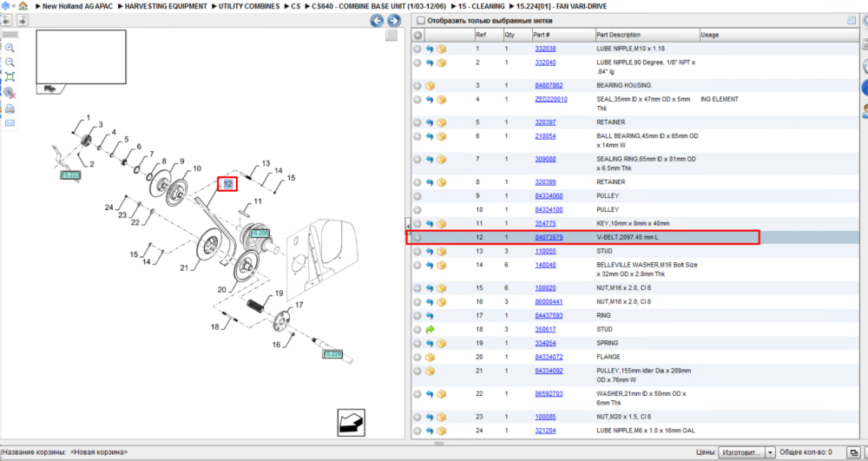Go to the previous diagram with round blue arrow
This screenshot has width=868, height=461.
pyautogui.click(x=377, y=21)
